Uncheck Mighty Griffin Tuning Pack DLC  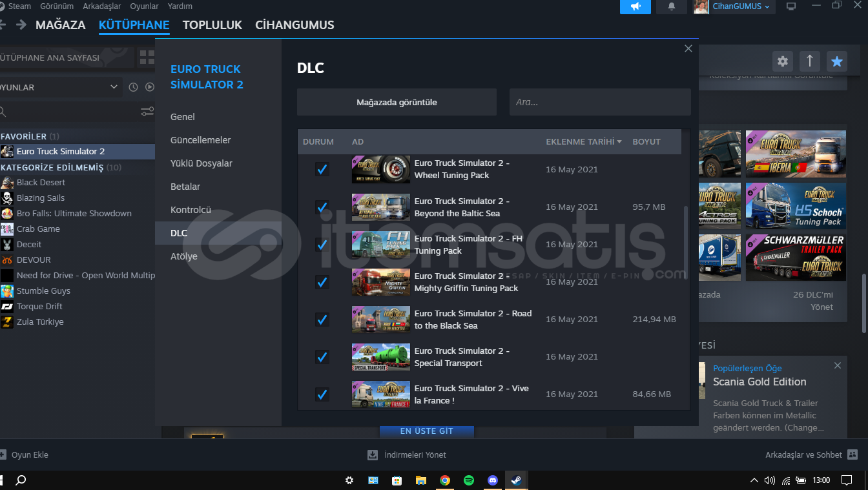pyautogui.click(x=322, y=281)
